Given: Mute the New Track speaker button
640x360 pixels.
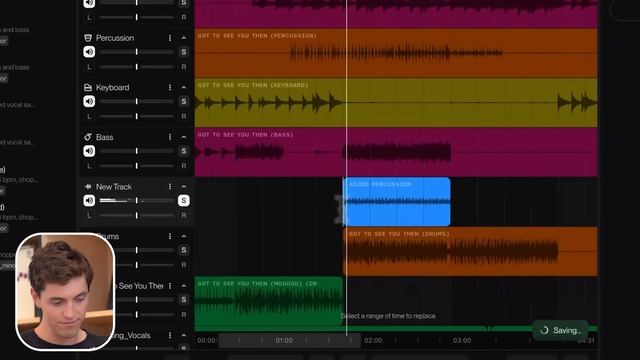Looking at the screenshot, I should 89,200.
